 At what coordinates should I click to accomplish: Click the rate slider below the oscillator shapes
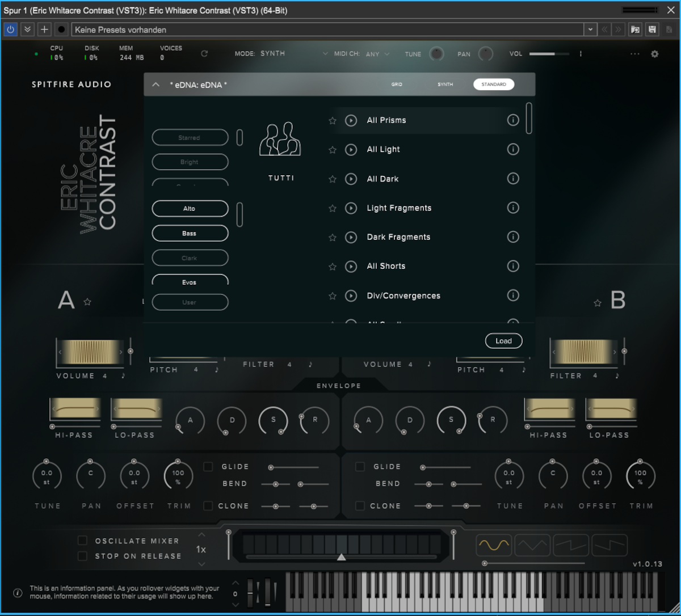coord(533,563)
